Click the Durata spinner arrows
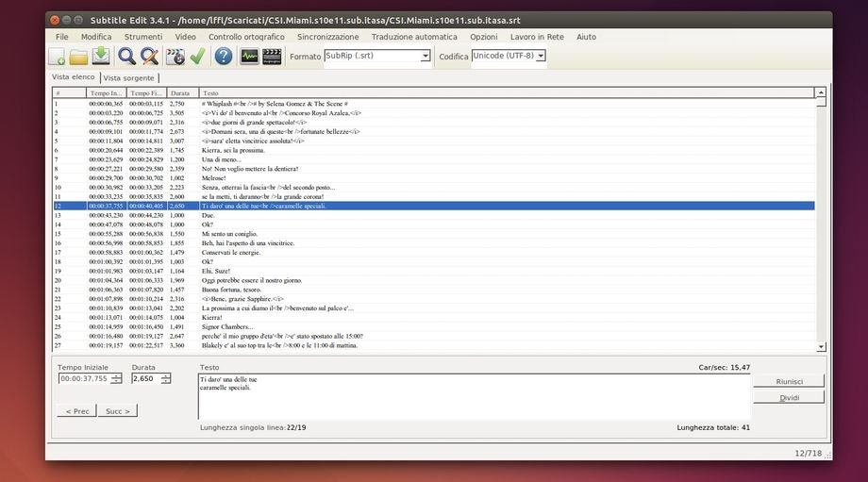 click(x=166, y=378)
